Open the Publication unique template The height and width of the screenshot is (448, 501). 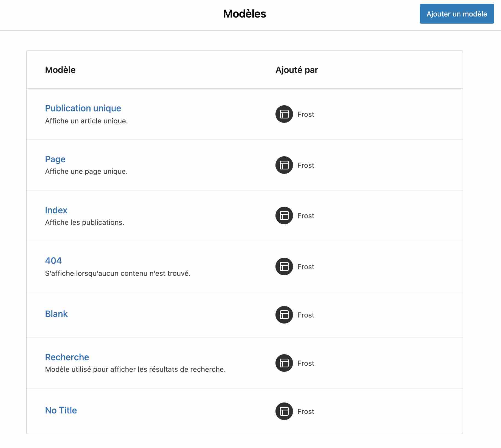(x=83, y=108)
